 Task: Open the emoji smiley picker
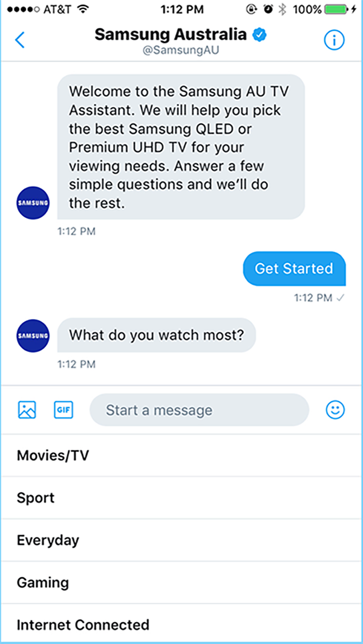335,409
